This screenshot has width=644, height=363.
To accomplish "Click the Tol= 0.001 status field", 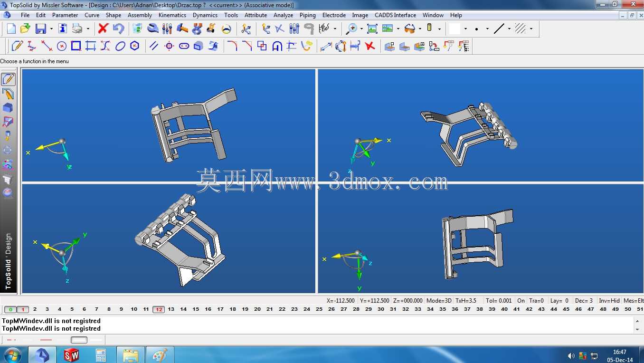I will click(499, 301).
